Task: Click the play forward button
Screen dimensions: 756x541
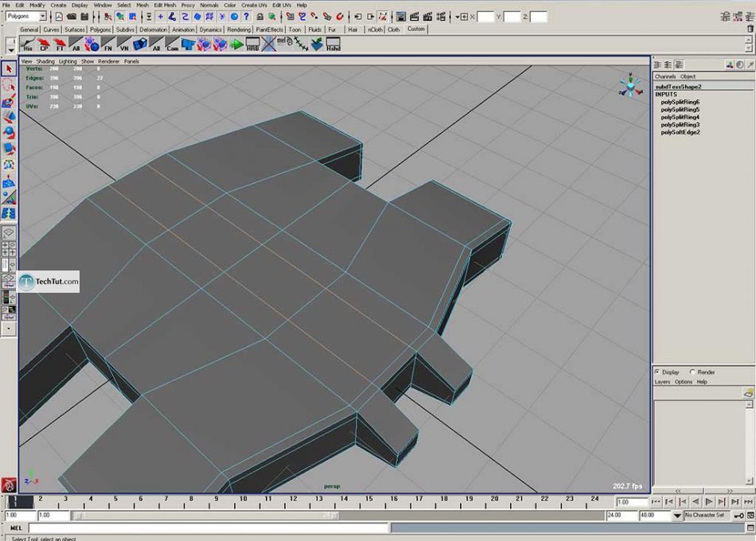Action: point(709,502)
